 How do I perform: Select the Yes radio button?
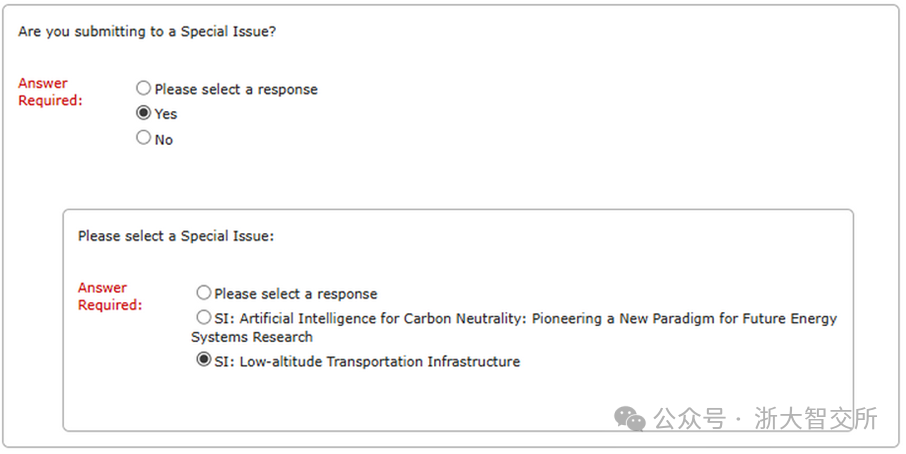pyautogui.click(x=144, y=113)
